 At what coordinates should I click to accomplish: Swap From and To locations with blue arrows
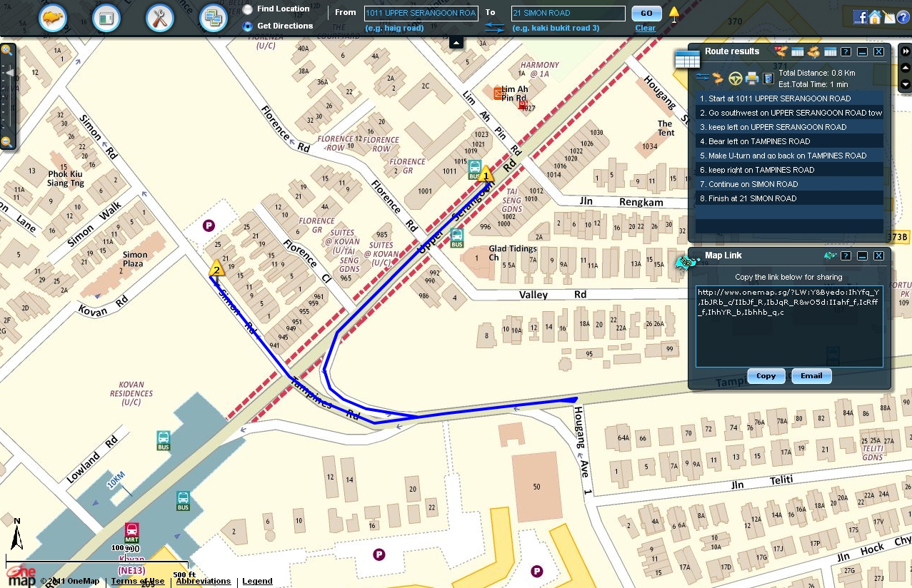click(x=493, y=29)
